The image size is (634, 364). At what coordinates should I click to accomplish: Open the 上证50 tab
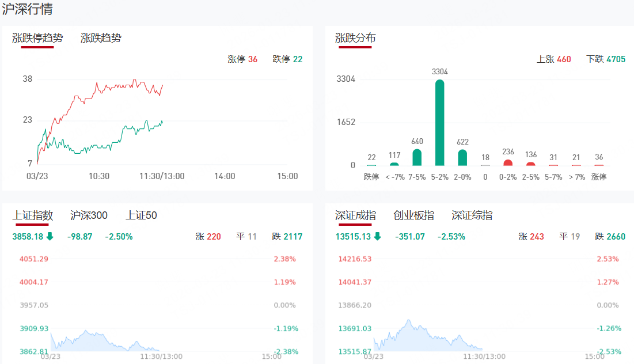tap(141, 215)
